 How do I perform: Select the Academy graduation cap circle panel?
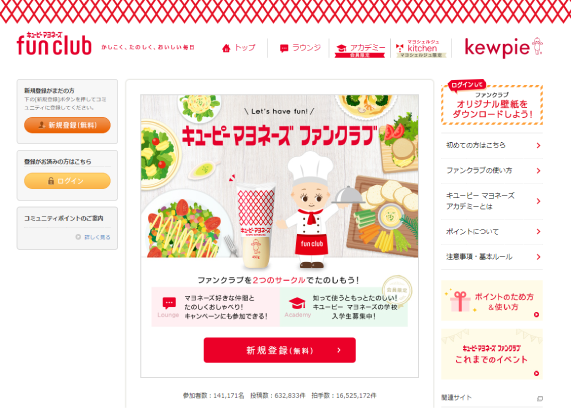(344, 307)
